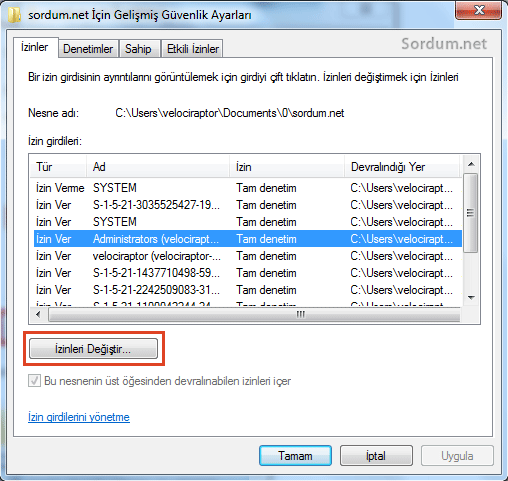Sort by the Devralındığı Yer column header
This screenshot has width=508, height=481.
tap(402, 167)
